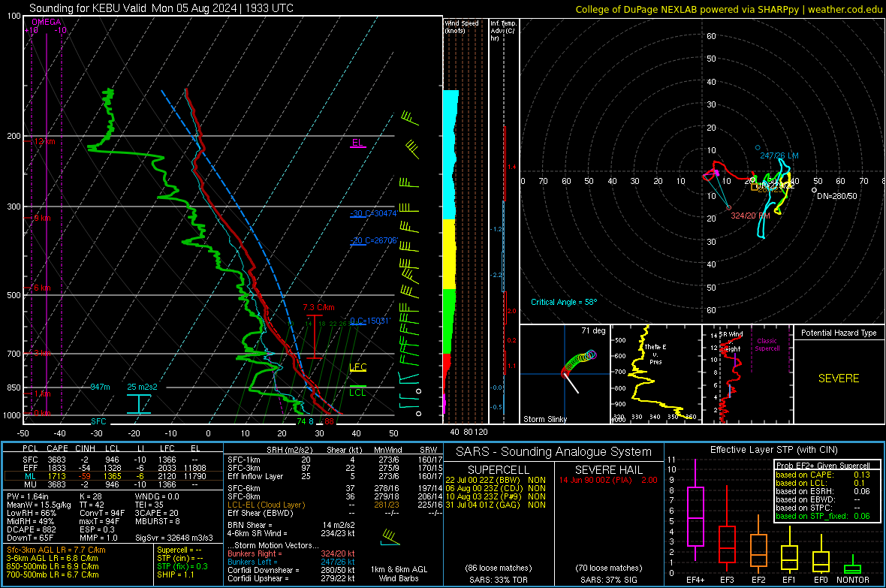Click the green based on STP_fixed line

click(823, 516)
